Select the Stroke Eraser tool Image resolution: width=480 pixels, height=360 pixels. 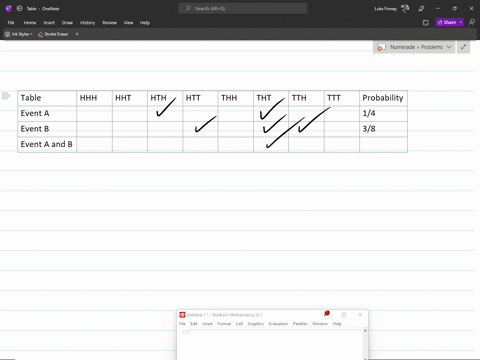53,34
